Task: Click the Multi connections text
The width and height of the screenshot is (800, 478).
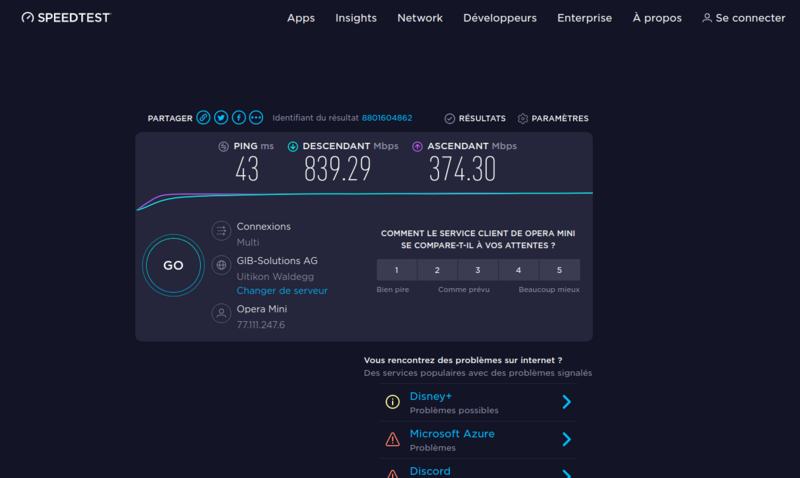Action: click(248, 242)
